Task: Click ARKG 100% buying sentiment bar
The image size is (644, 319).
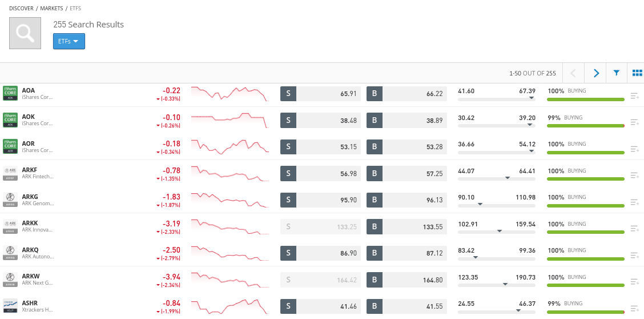Action: 586,206
